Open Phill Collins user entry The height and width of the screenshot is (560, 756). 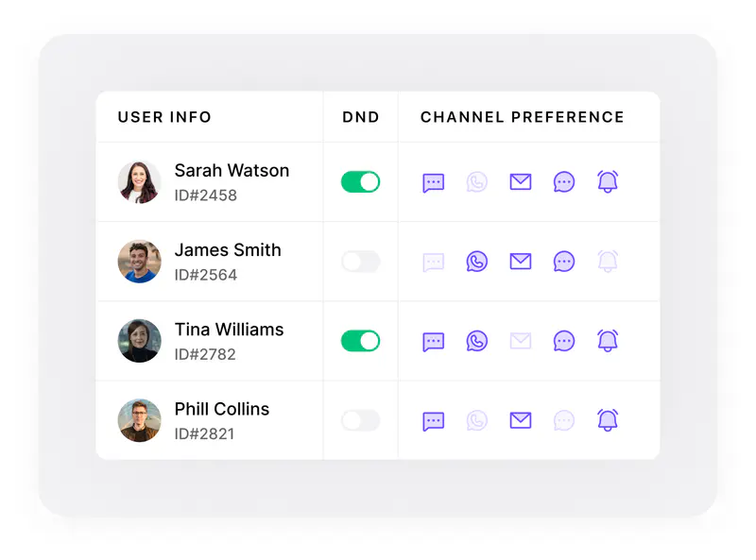pos(210,420)
